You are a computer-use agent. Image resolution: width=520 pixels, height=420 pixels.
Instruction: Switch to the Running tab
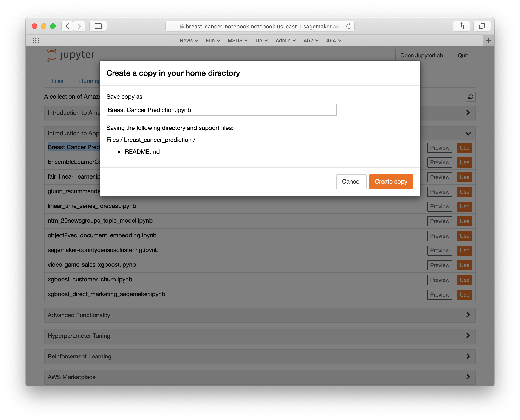(x=89, y=81)
